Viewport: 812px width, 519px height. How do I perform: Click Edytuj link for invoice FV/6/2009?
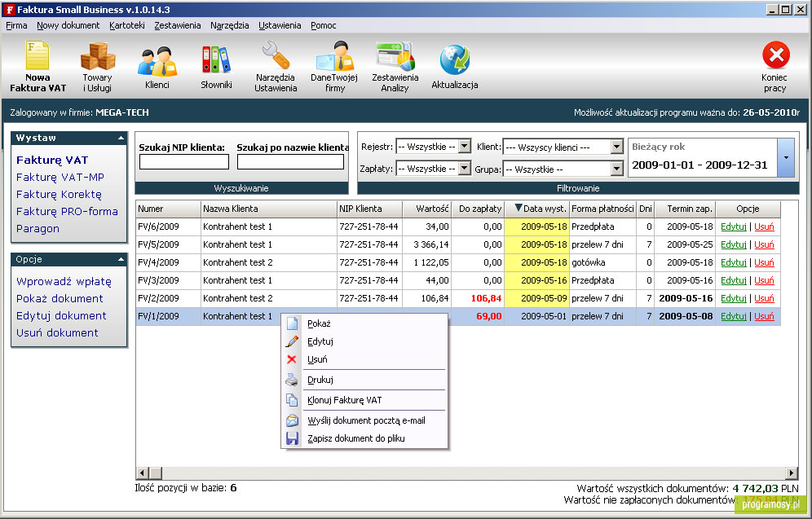733,227
